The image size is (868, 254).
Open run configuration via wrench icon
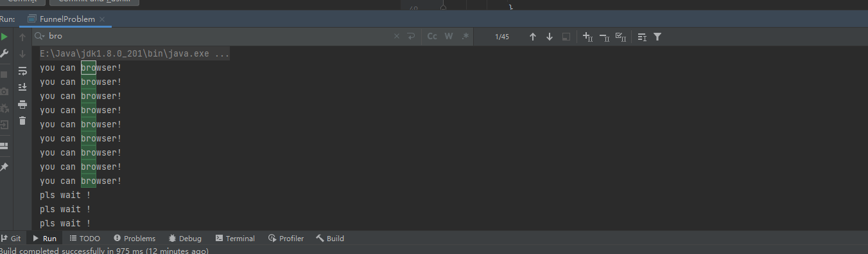click(x=4, y=54)
